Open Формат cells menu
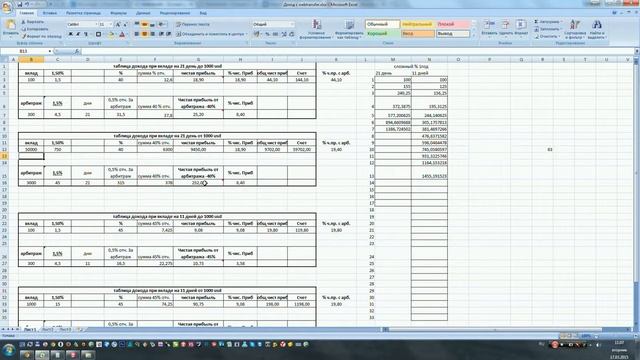640x360 pixels. tap(521, 28)
